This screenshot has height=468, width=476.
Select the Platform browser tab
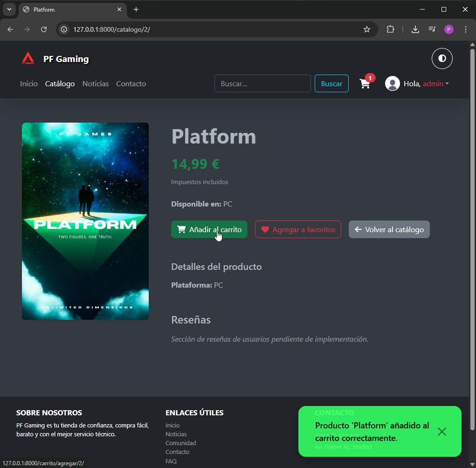pyautogui.click(x=72, y=9)
